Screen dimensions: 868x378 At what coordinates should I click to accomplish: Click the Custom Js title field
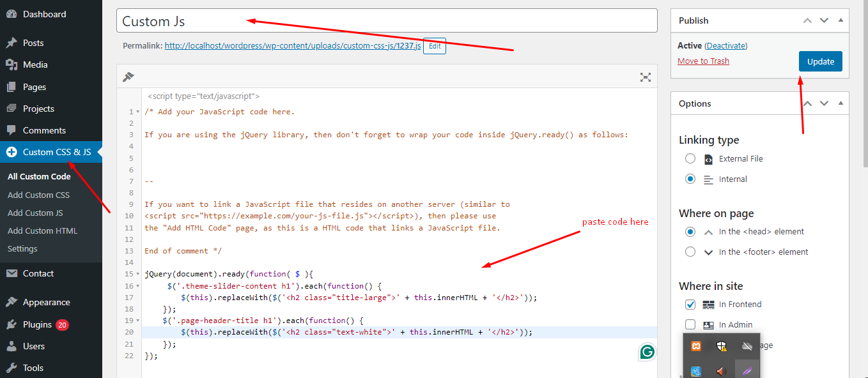(x=387, y=20)
